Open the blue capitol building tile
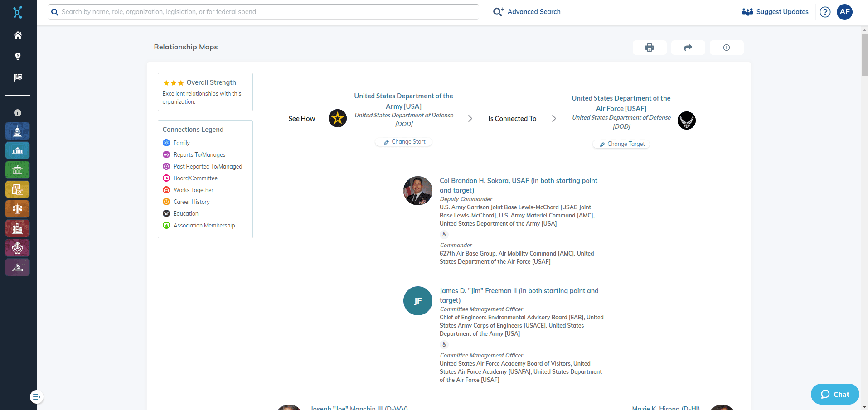Image resolution: width=868 pixels, height=410 pixels. point(18,131)
